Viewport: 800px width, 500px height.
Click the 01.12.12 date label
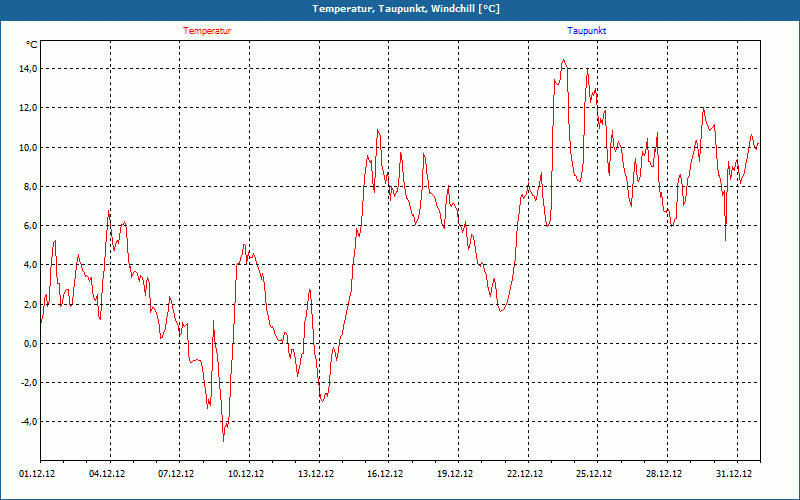click(x=37, y=474)
